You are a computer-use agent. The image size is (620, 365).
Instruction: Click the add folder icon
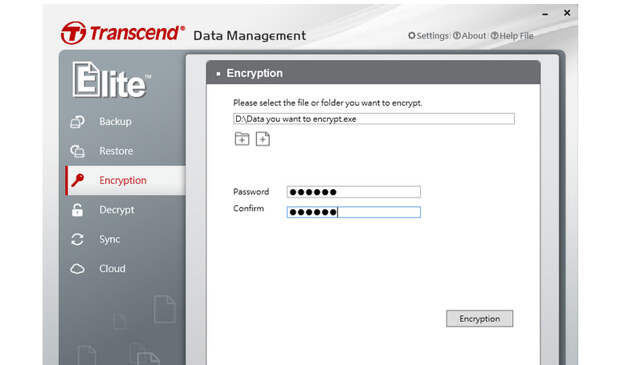coord(242,139)
